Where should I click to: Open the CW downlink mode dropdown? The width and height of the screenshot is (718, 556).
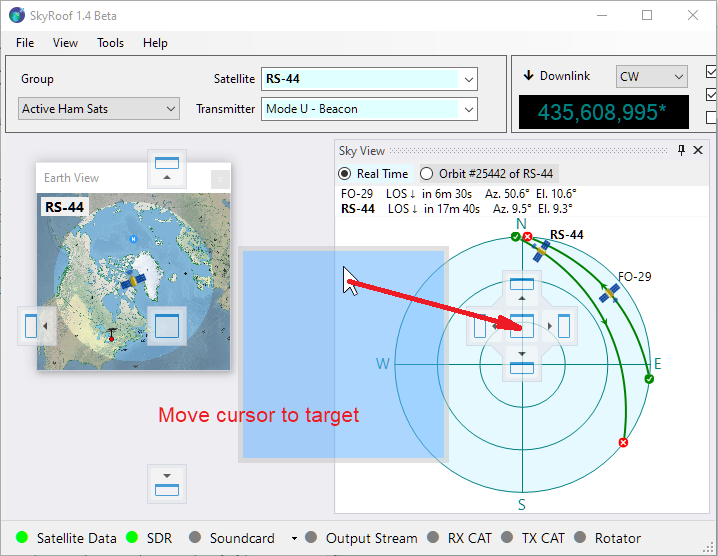651,77
